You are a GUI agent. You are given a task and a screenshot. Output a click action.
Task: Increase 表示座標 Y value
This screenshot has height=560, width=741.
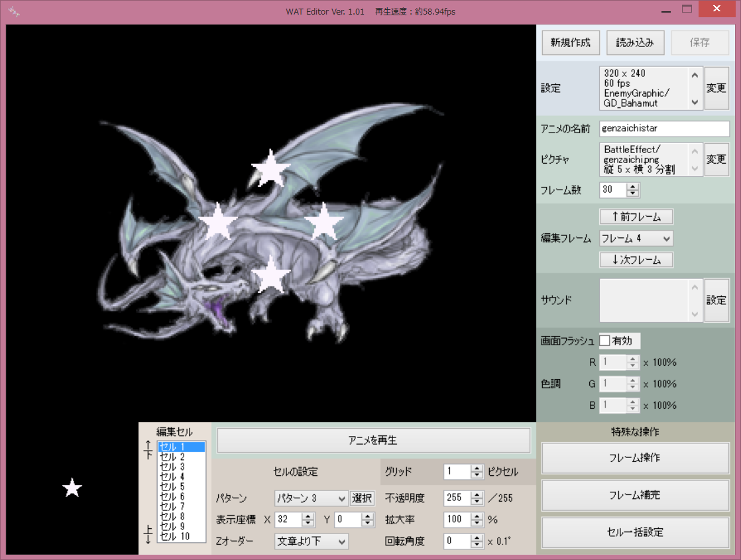pyautogui.click(x=367, y=516)
